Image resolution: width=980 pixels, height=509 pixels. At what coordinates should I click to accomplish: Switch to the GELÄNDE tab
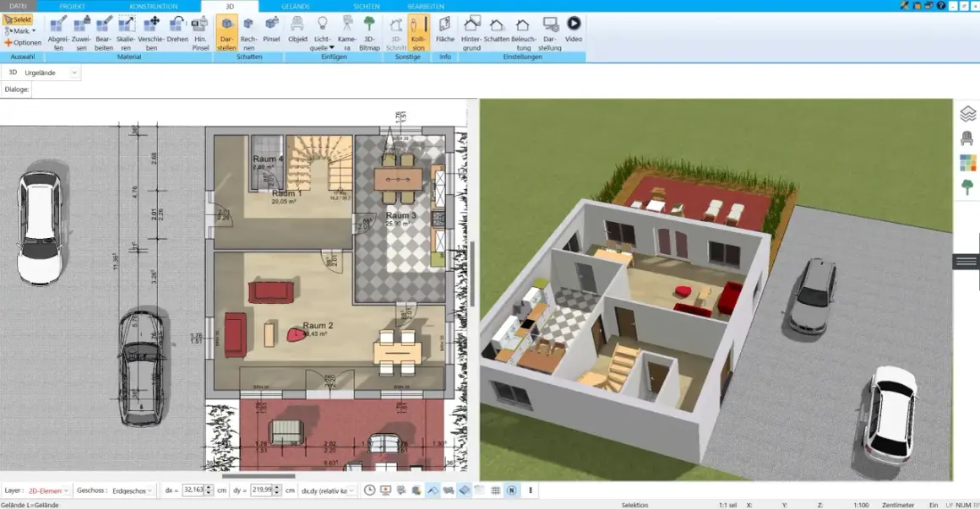(x=296, y=6)
